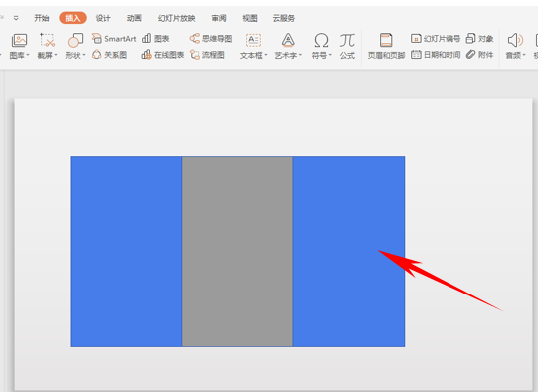Select the right blue rectangle shape
539x392 pixels.
click(349, 252)
